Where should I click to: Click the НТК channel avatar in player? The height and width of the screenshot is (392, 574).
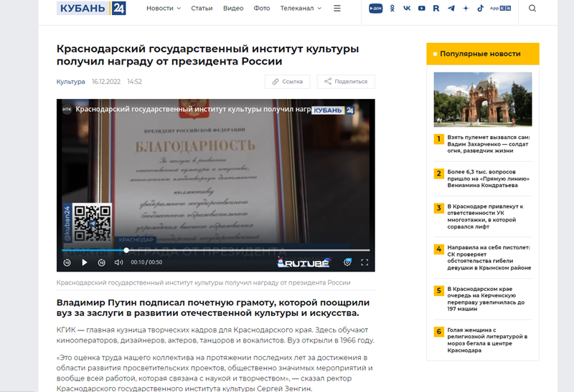coord(67,109)
